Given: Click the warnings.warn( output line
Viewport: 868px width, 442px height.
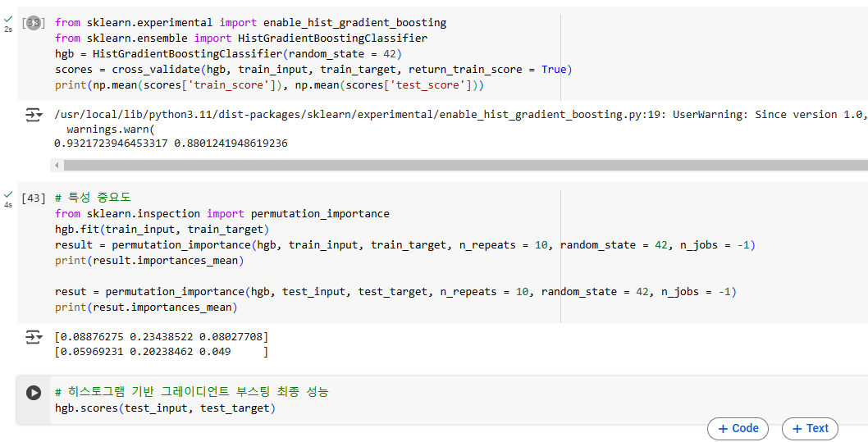Looking at the screenshot, I should (x=111, y=130).
